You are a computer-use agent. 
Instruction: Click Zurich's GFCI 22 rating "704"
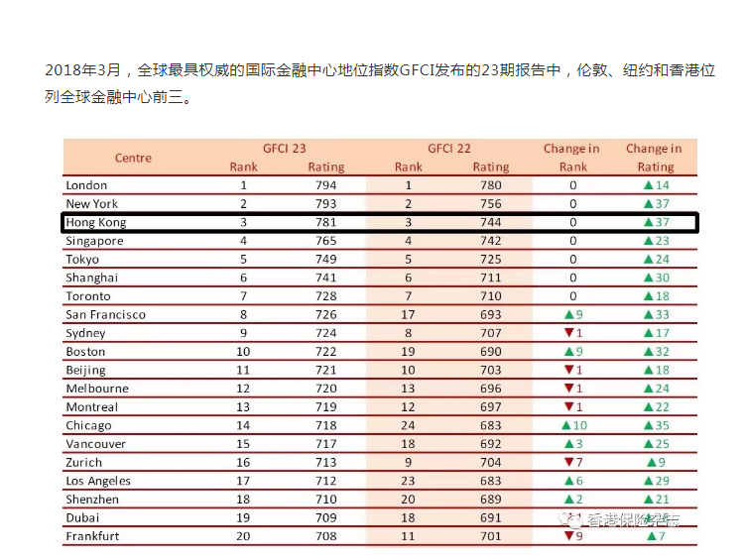click(x=490, y=463)
